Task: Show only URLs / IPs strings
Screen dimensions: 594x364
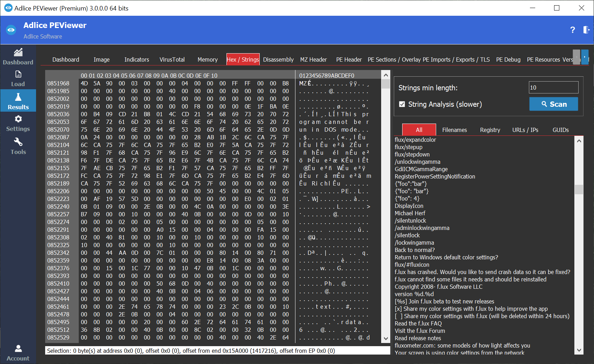Action: (525, 130)
